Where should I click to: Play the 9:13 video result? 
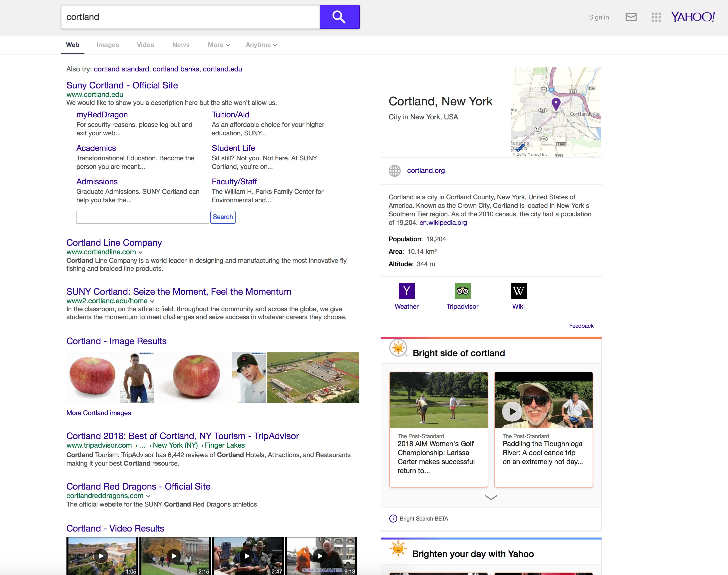pos(320,556)
